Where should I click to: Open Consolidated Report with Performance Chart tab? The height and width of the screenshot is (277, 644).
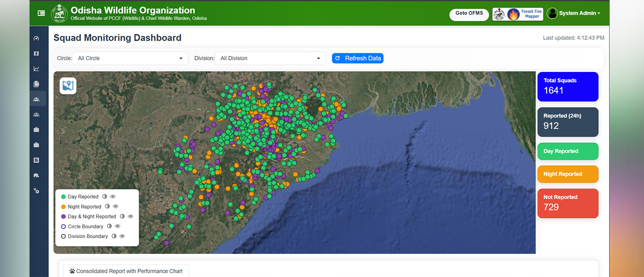[126, 271]
